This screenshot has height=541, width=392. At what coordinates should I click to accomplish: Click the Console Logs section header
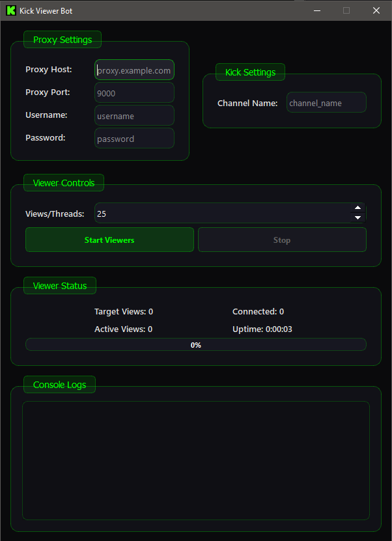(59, 384)
